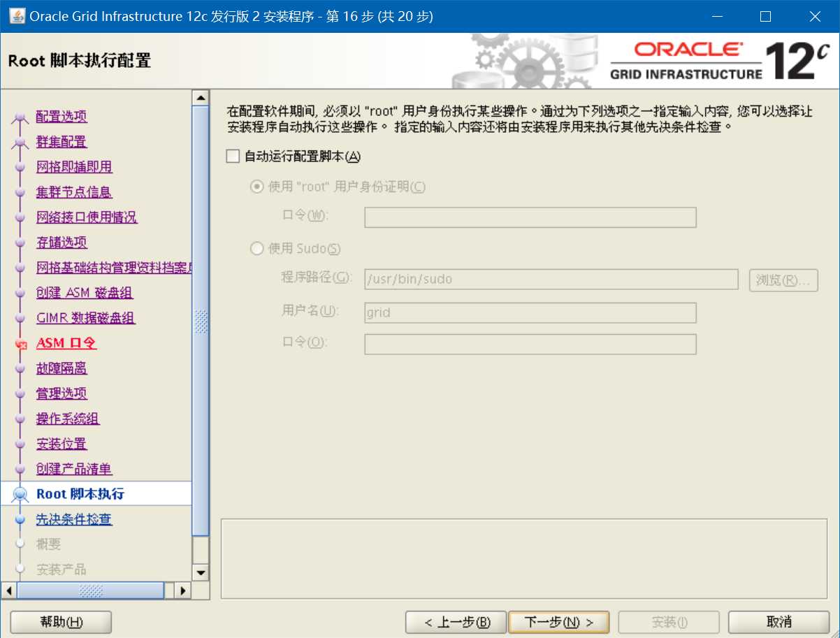840x638 pixels.
Task: Jump to 操作系统组 step
Action: point(68,419)
